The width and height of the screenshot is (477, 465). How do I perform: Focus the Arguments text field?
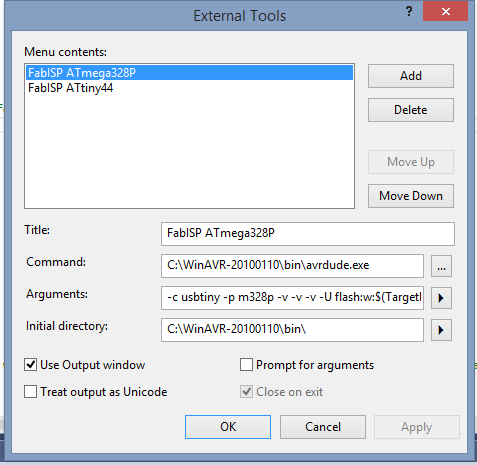click(x=292, y=298)
